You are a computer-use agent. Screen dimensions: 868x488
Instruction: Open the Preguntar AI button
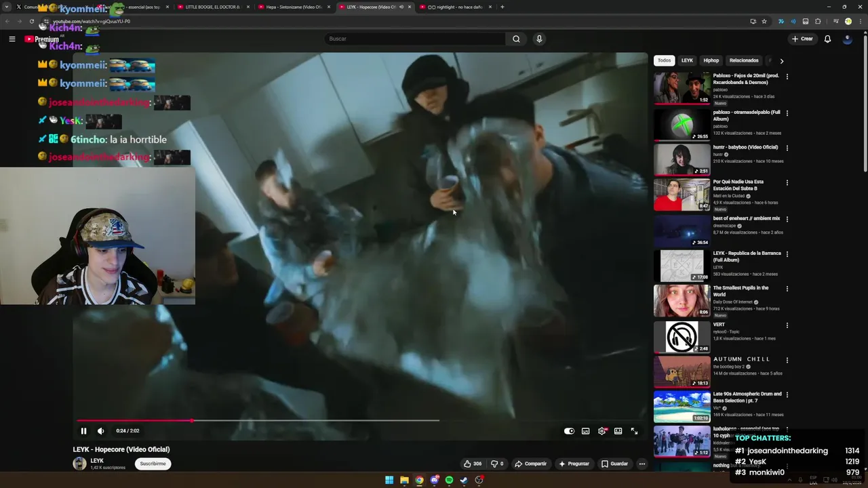click(x=574, y=464)
